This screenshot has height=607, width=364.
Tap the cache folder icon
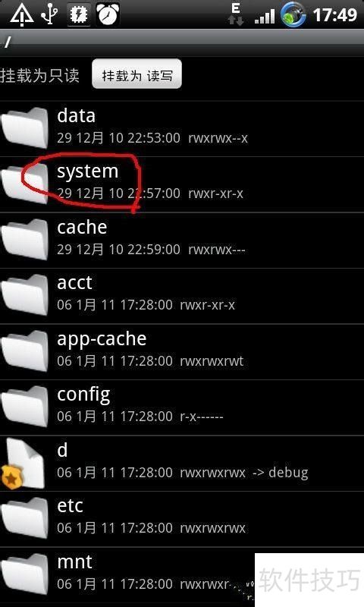pyautogui.click(x=25, y=239)
